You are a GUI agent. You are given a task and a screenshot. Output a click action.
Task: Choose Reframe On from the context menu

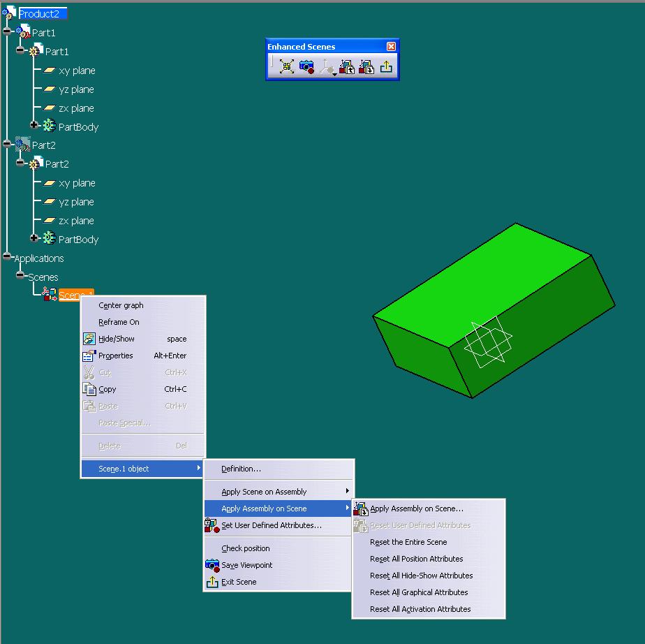[142, 322]
